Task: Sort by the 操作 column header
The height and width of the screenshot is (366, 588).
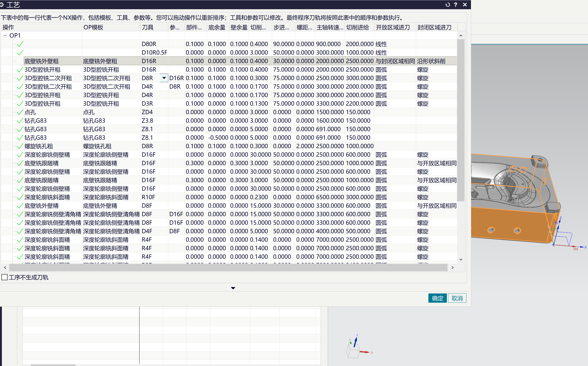Action: click(x=42, y=27)
